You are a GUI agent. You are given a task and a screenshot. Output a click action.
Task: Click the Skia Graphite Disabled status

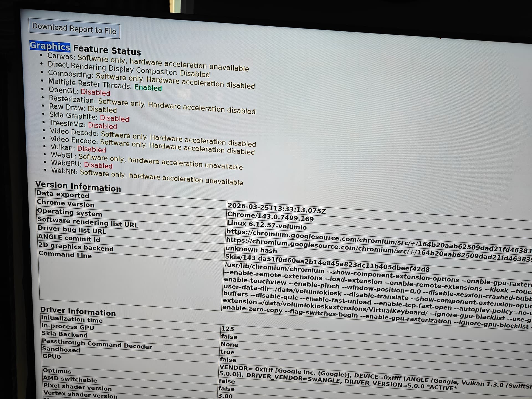[114, 118]
